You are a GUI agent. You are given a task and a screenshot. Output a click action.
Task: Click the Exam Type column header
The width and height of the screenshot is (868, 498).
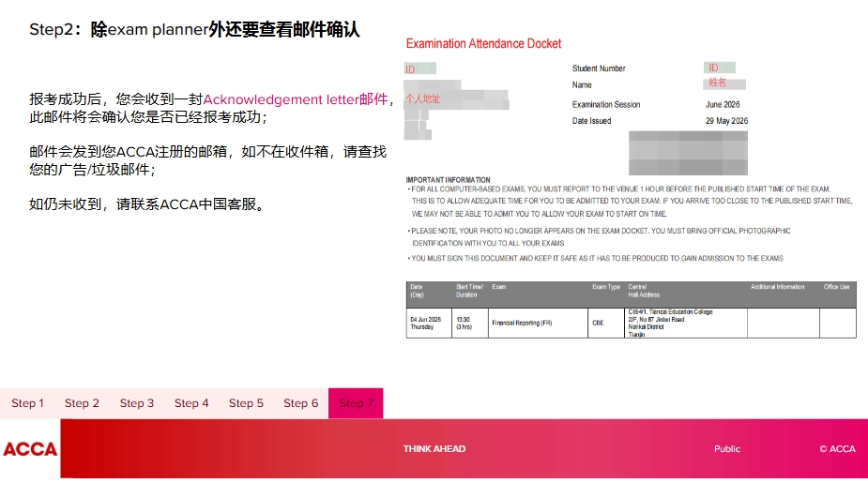(x=606, y=287)
